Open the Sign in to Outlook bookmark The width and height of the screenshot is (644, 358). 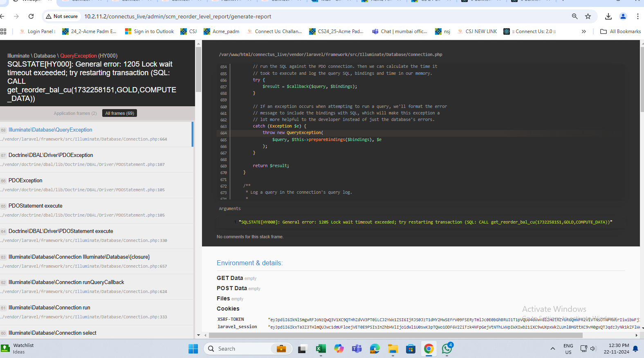tap(149, 31)
